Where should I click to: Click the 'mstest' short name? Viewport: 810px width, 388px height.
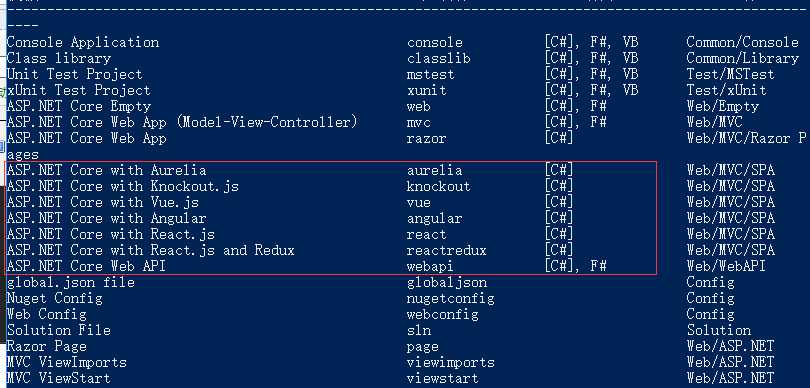point(430,74)
